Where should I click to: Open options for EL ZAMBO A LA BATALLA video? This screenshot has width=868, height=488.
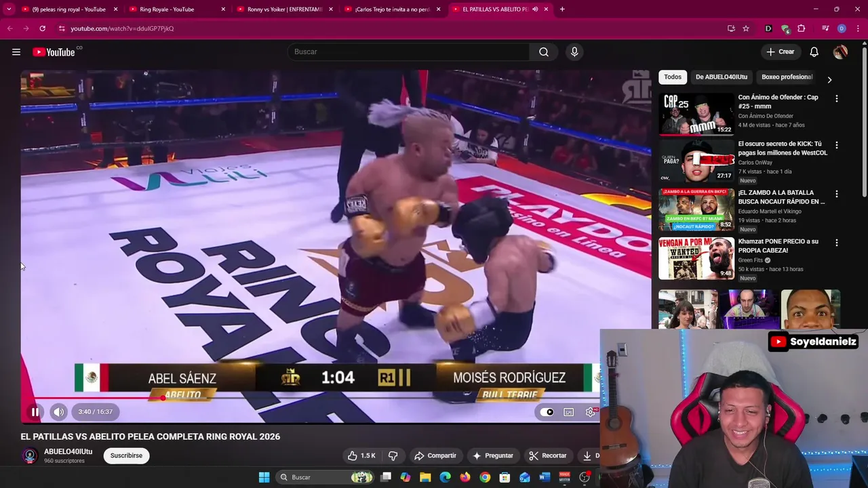click(836, 194)
